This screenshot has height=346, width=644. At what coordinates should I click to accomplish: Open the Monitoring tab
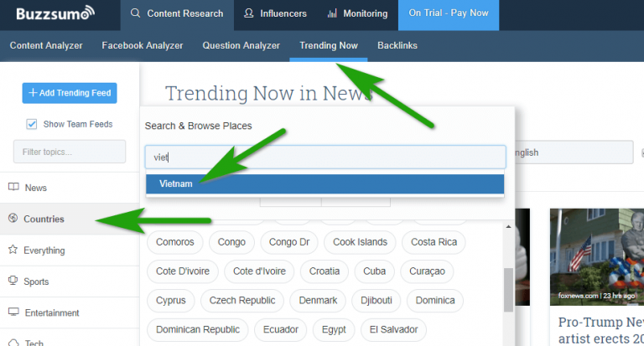coord(357,13)
